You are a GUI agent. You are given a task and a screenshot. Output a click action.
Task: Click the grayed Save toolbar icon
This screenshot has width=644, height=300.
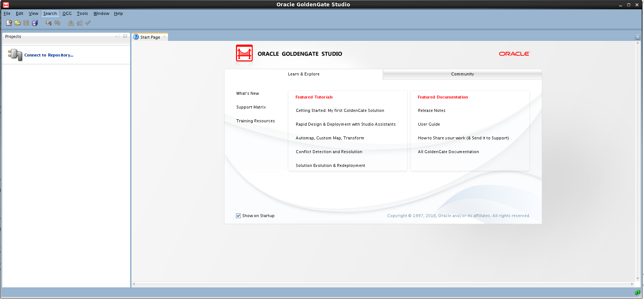coord(26,23)
